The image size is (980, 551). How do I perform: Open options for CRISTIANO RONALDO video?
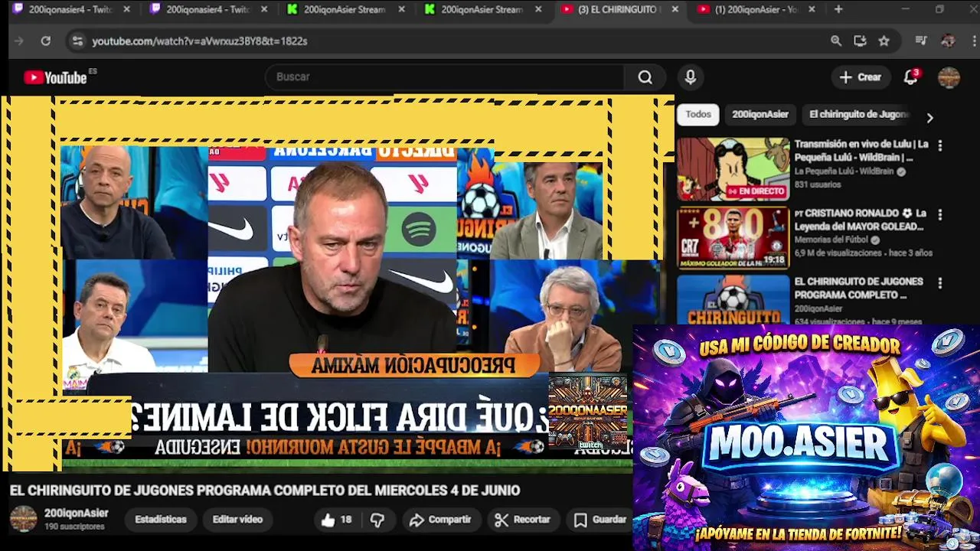click(x=940, y=214)
